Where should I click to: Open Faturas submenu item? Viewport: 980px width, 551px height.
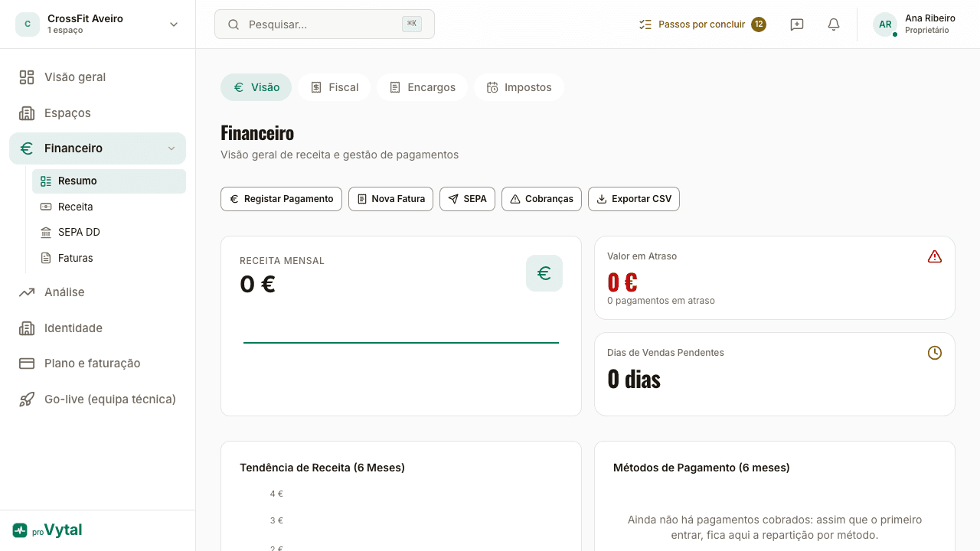(x=109, y=258)
